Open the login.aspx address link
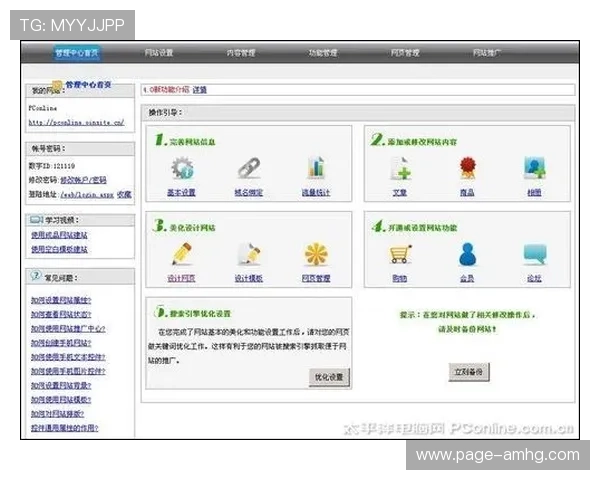The image size is (600, 480). point(87,194)
